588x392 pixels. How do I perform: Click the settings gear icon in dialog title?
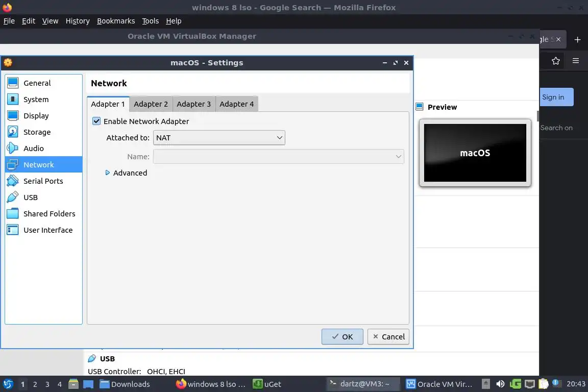8,63
